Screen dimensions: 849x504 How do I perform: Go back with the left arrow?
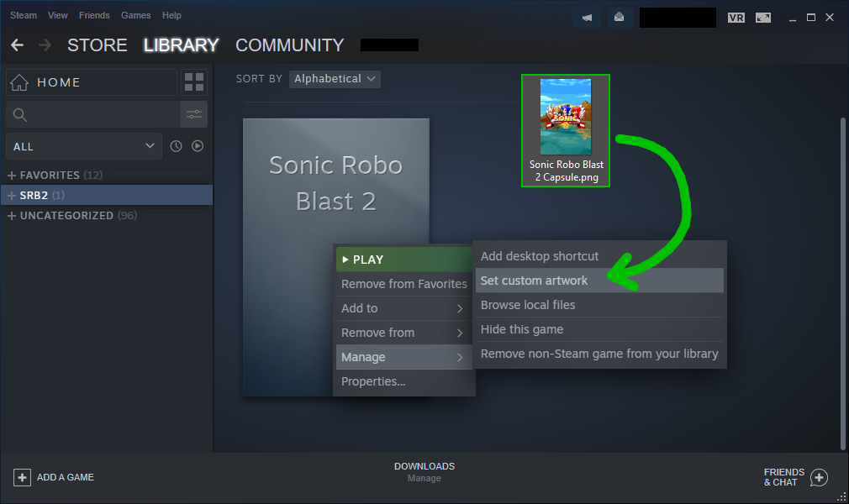pos(18,45)
